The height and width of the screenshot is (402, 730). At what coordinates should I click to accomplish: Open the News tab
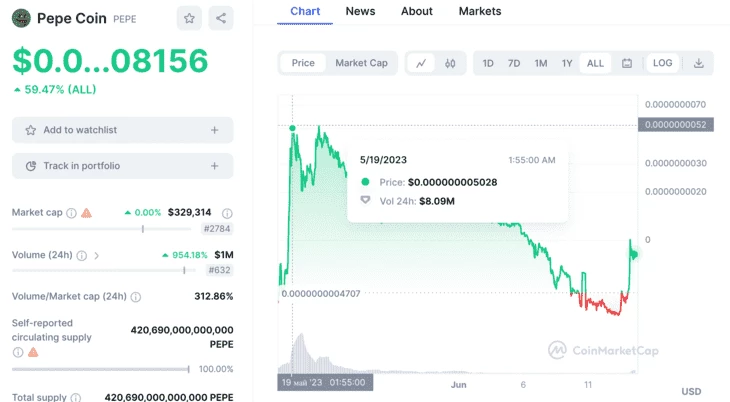tap(360, 11)
